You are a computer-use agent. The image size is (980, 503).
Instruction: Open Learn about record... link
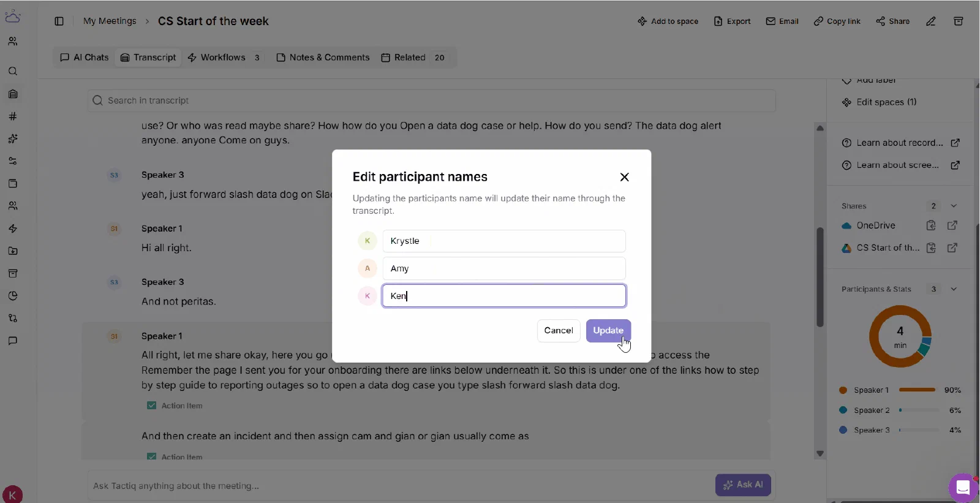click(900, 143)
